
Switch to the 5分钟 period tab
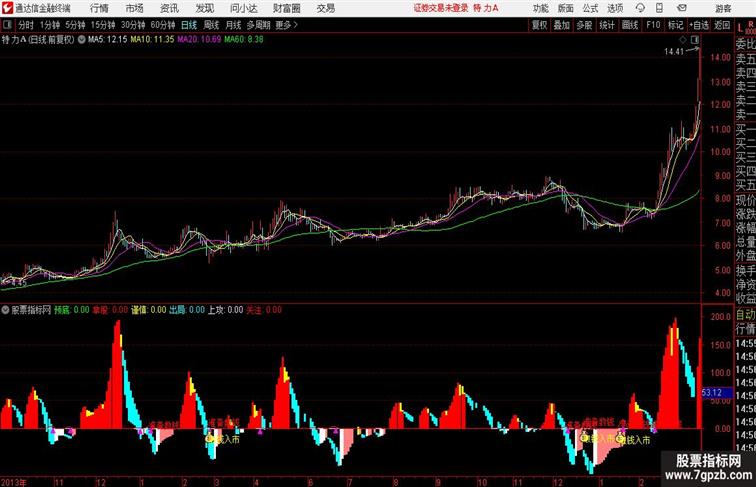(x=75, y=25)
